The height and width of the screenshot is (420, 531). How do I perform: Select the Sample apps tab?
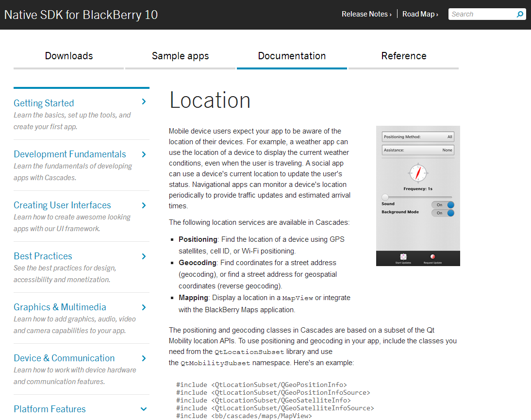(x=180, y=56)
